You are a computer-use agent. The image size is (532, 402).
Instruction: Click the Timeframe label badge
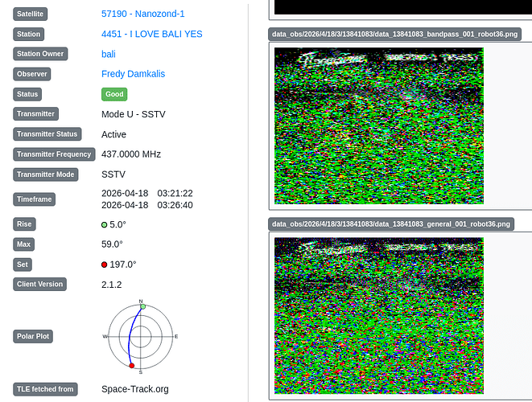tap(34, 199)
